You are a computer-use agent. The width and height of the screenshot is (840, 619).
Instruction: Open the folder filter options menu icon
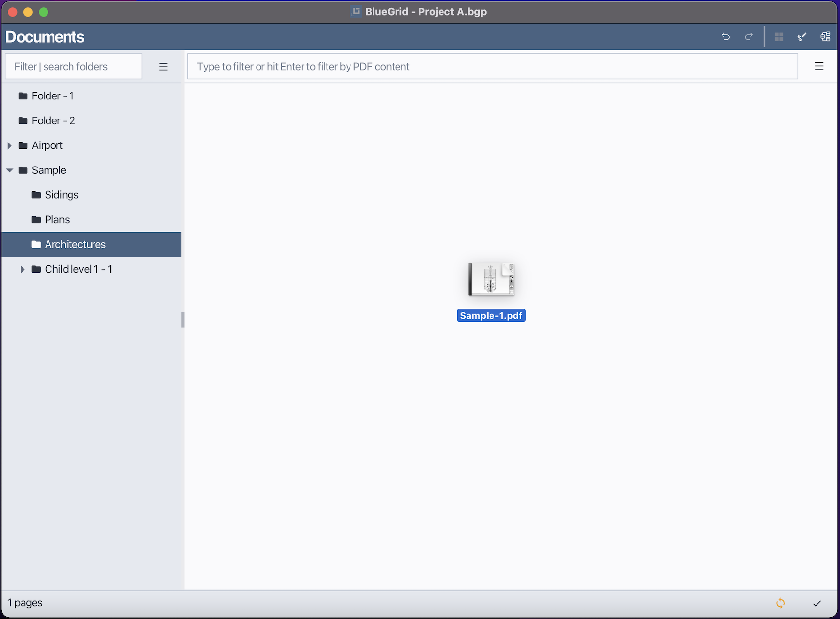(163, 66)
